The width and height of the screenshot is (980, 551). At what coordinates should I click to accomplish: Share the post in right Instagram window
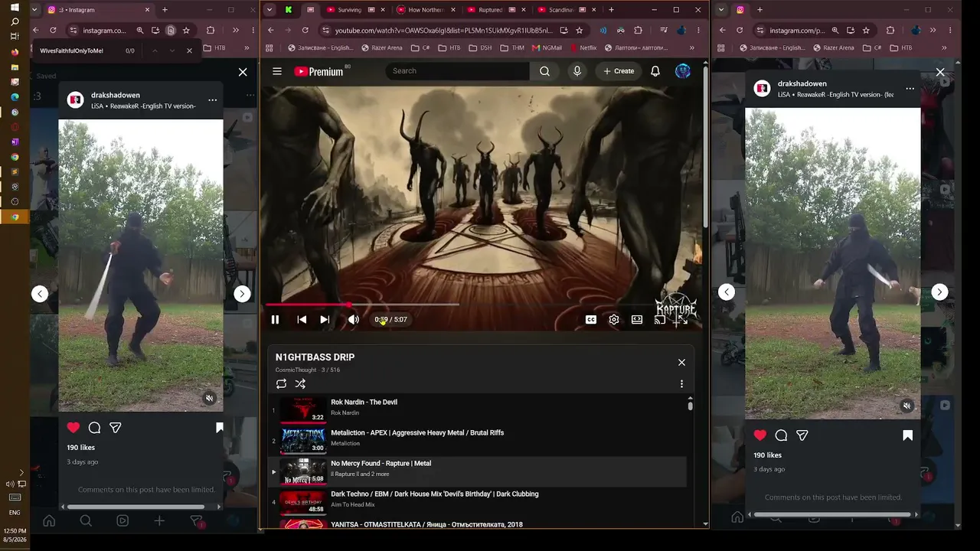pyautogui.click(x=802, y=435)
